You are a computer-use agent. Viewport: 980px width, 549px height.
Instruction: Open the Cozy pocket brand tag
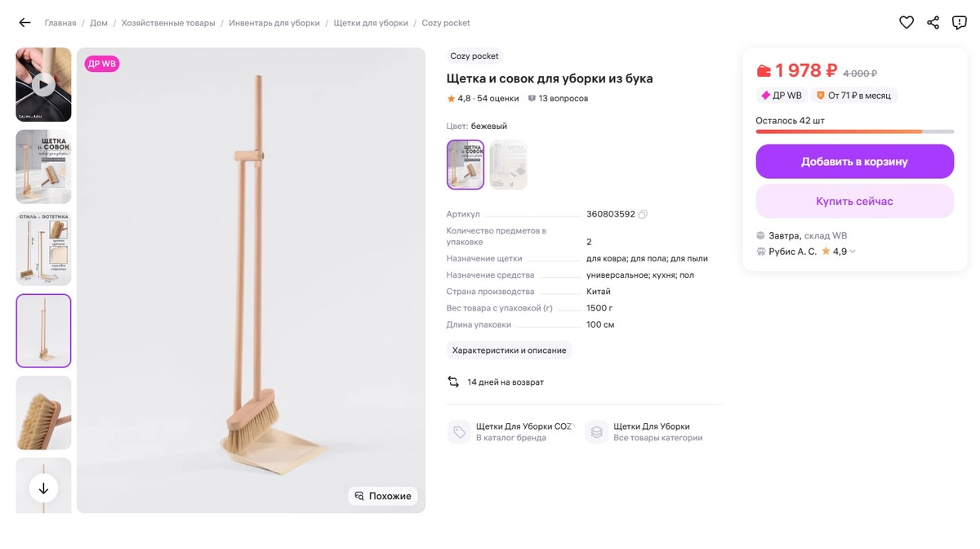pos(474,56)
